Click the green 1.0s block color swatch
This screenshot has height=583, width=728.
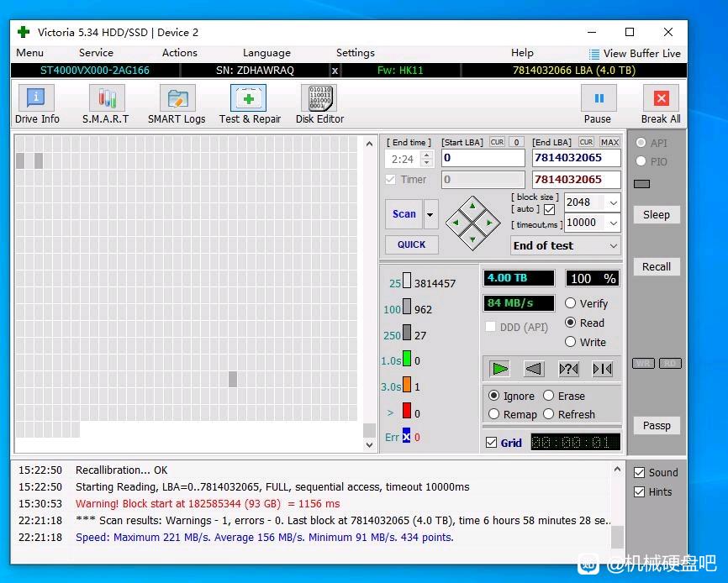pos(407,359)
